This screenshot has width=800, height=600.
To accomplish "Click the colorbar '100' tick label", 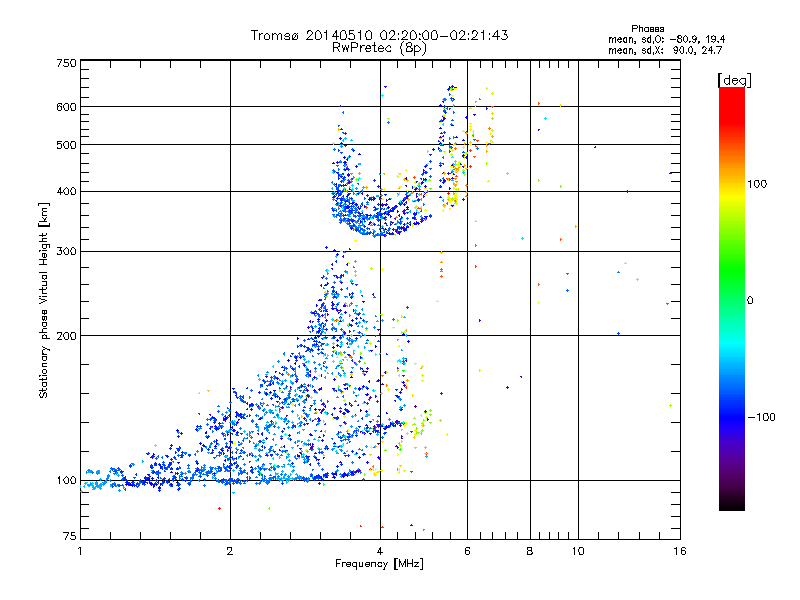I will (x=757, y=184).
